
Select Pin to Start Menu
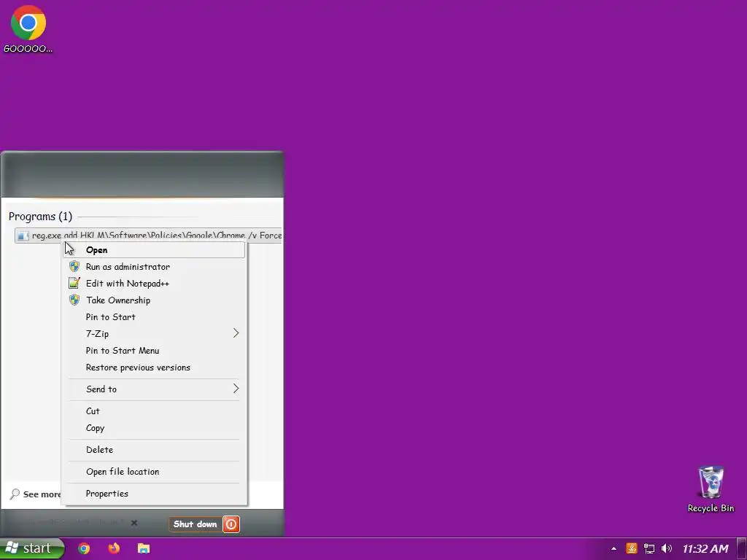point(154,351)
